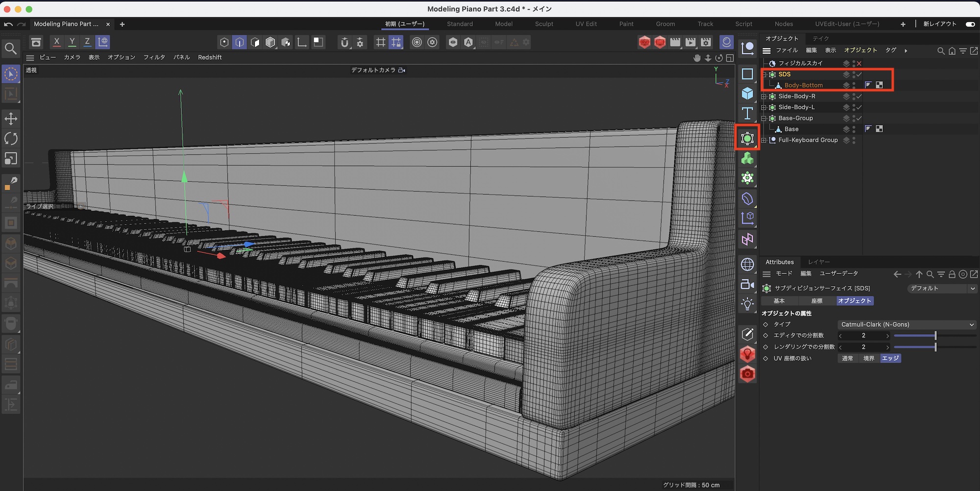Select the Body-Bottom object in tree

803,85
